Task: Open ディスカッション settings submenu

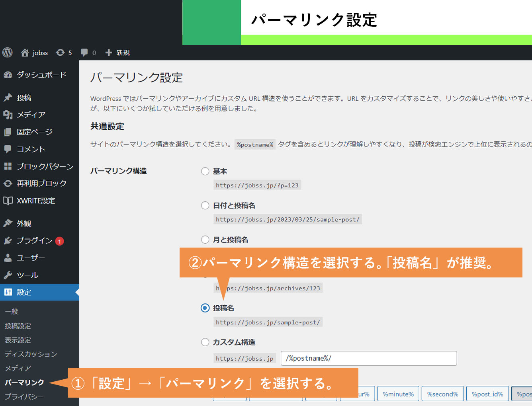Action: click(x=31, y=354)
